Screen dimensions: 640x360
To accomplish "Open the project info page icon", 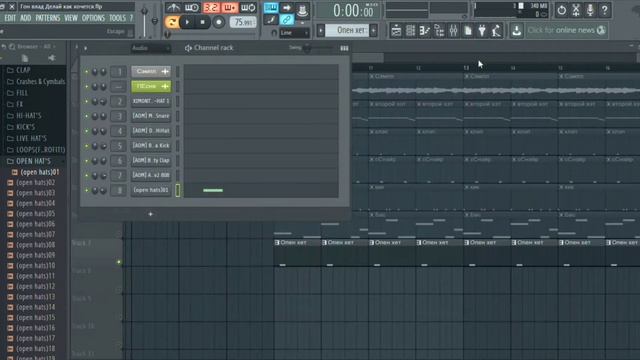I will (x=468, y=31).
